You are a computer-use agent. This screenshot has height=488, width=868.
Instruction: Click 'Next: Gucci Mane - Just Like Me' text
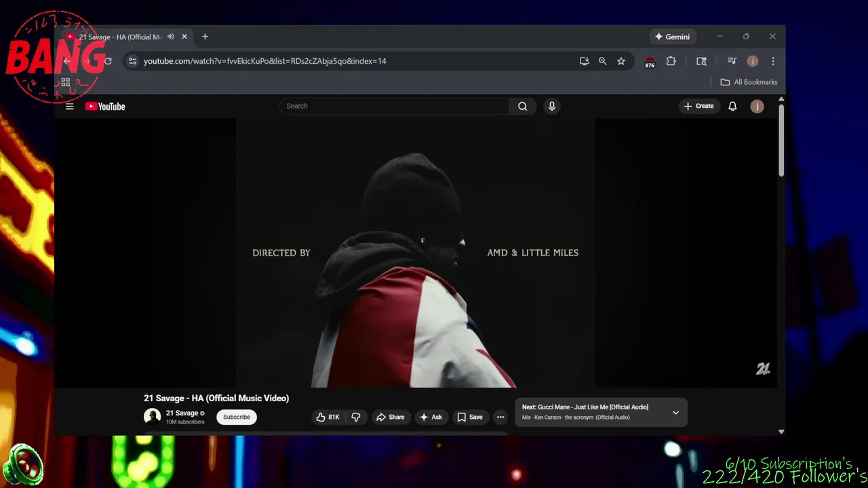coord(585,407)
